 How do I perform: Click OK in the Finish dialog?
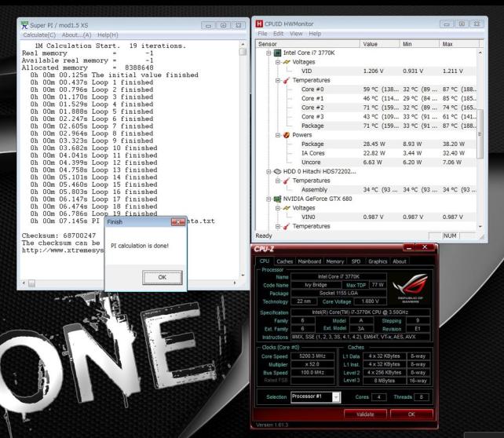pos(163,277)
